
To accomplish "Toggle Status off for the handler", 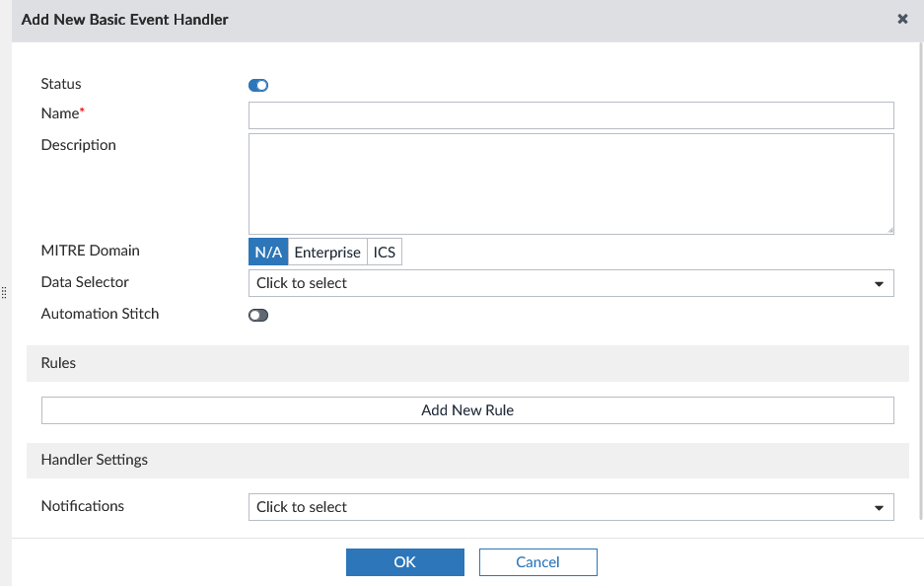I will click(x=257, y=85).
